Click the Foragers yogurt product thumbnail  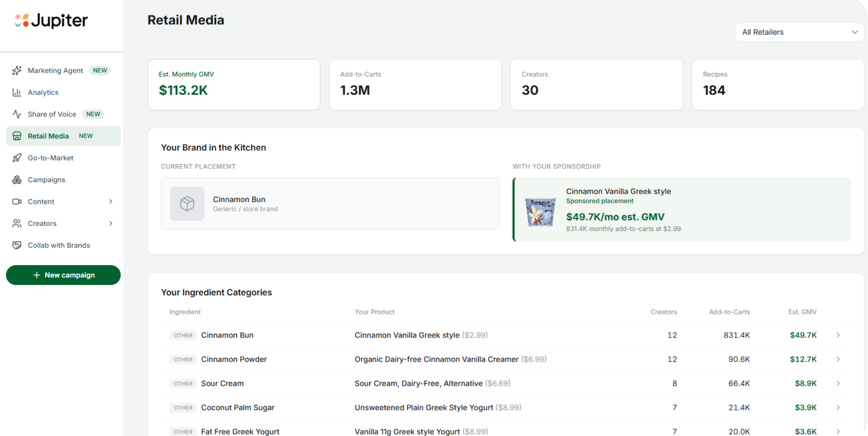coord(540,212)
